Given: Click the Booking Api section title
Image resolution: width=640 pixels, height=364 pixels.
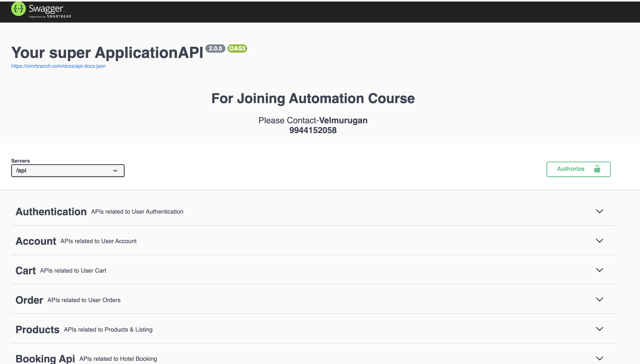Looking at the screenshot, I should tap(45, 358).
